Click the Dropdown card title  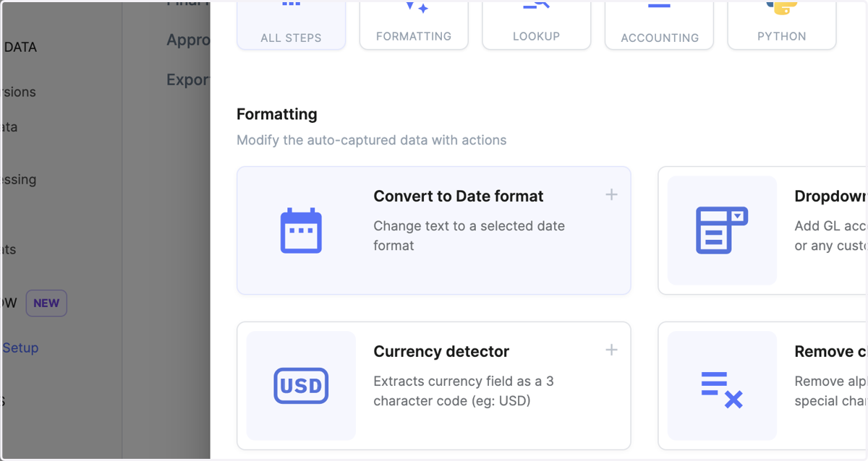pos(830,196)
